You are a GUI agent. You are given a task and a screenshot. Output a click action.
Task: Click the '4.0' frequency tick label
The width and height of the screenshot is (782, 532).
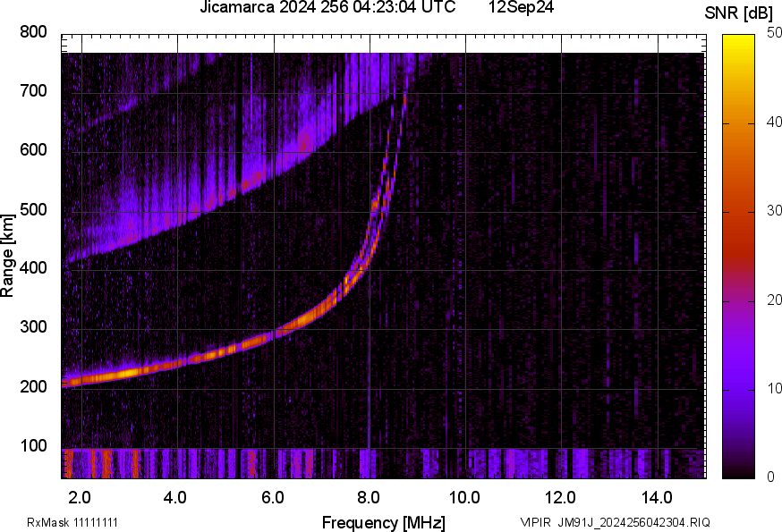[175, 498]
